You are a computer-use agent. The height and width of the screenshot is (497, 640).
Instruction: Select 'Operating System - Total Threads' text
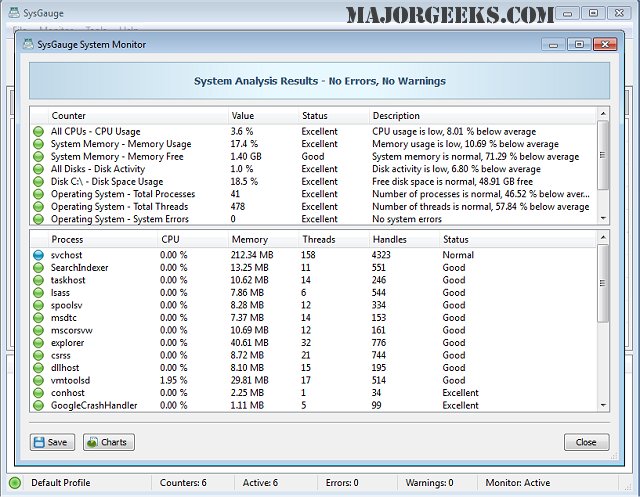(120, 207)
